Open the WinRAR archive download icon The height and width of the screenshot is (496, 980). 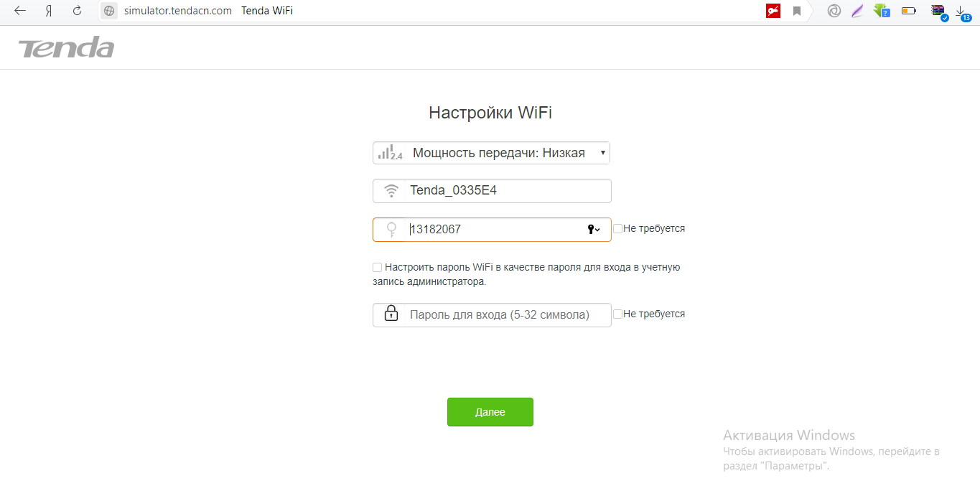coord(939,11)
